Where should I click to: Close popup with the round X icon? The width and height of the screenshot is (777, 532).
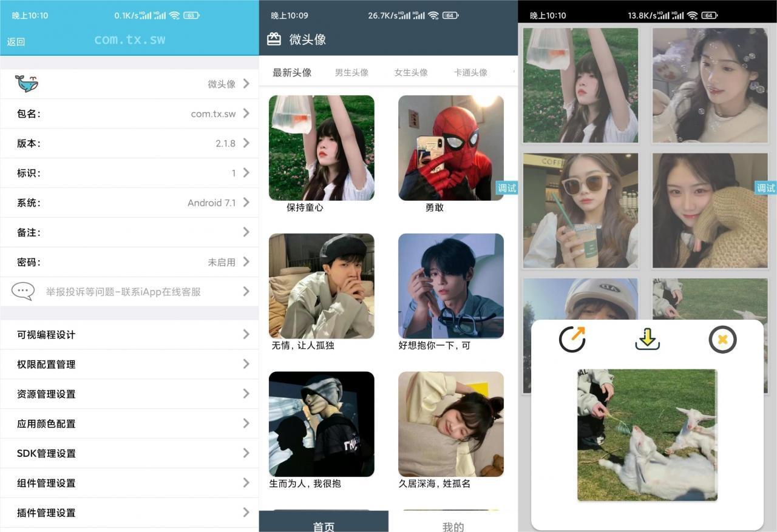[x=722, y=340]
